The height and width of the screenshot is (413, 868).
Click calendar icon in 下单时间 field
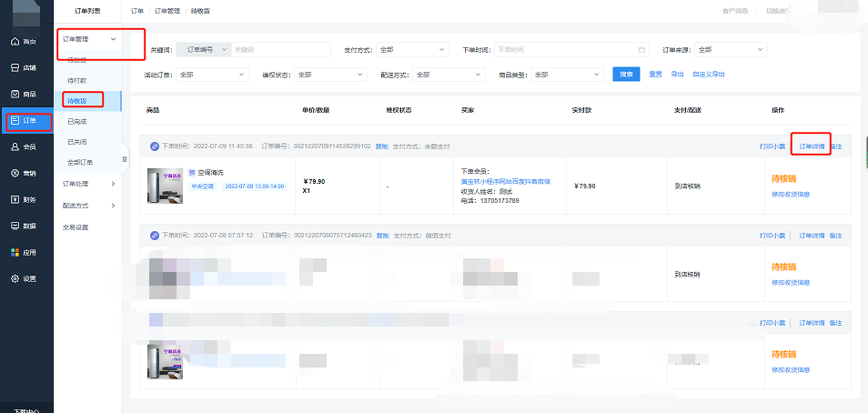(641, 49)
